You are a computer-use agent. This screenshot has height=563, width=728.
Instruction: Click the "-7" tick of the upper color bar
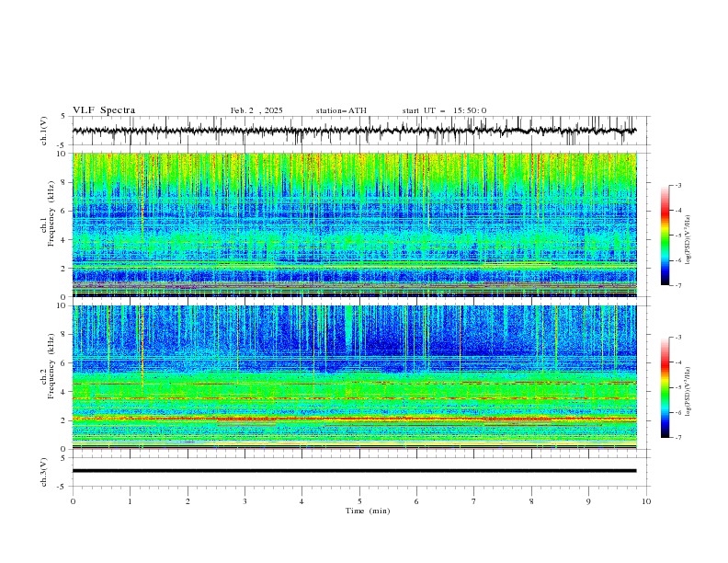click(678, 285)
